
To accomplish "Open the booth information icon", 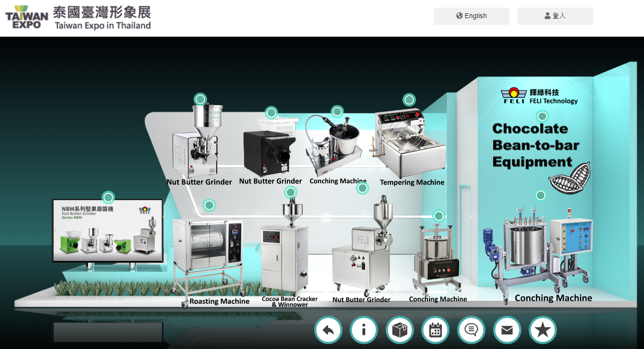I will [364, 330].
